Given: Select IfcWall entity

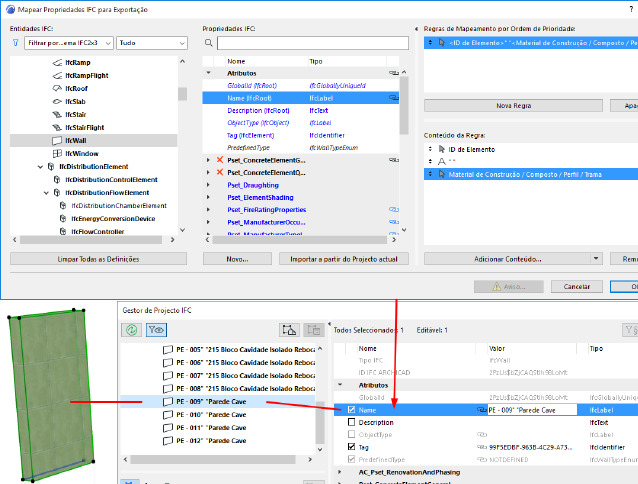Looking at the screenshot, I should point(94,141).
